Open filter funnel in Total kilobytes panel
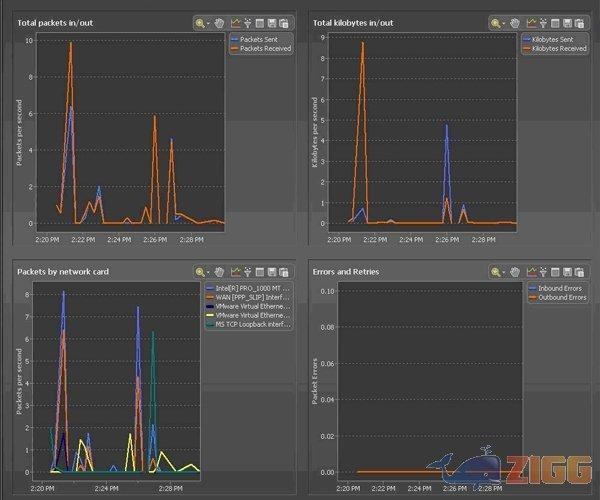The width and height of the screenshot is (600, 500). (x=542, y=22)
